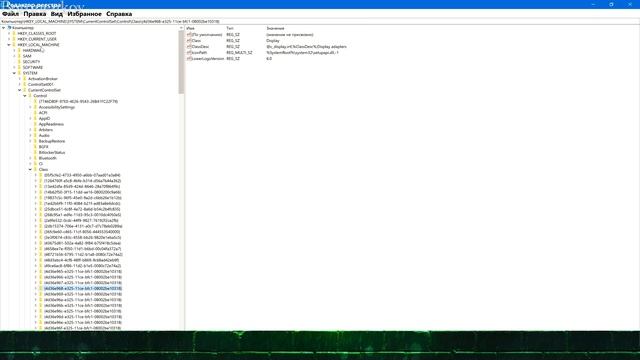Expand the BackupRestore key
The image size is (640, 360).
point(30,141)
